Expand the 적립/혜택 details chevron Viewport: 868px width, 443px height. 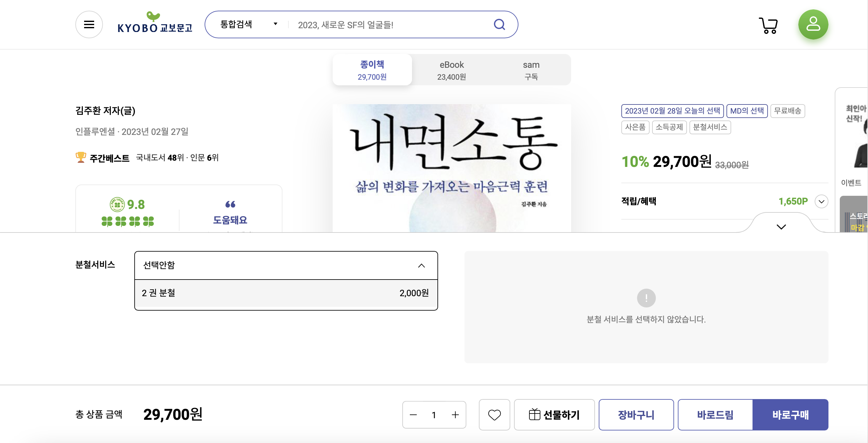click(821, 201)
